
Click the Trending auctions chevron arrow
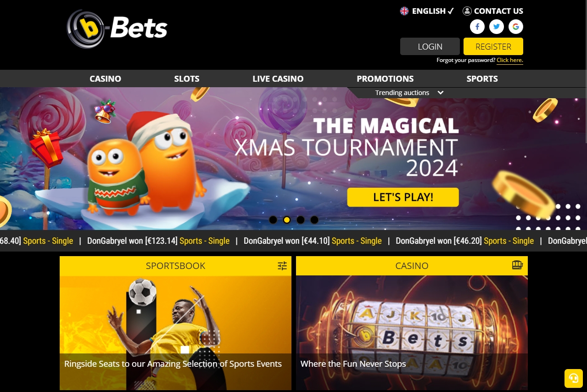[x=441, y=93]
